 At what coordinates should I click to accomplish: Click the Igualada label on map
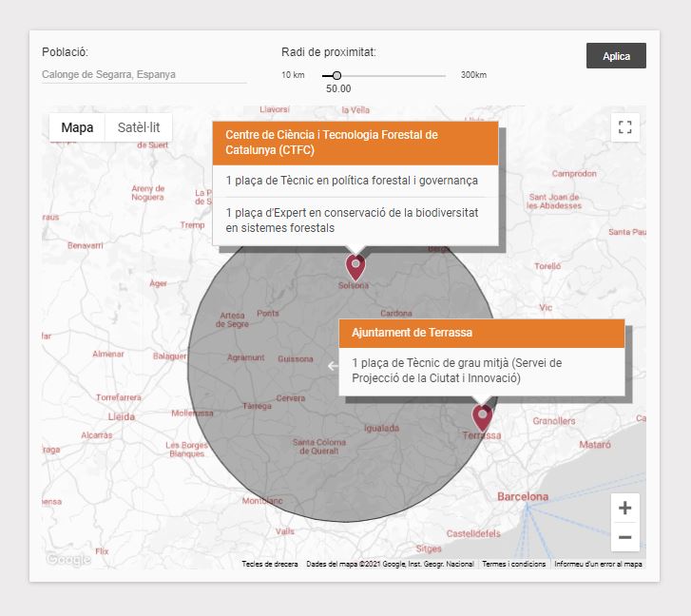(382, 428)
